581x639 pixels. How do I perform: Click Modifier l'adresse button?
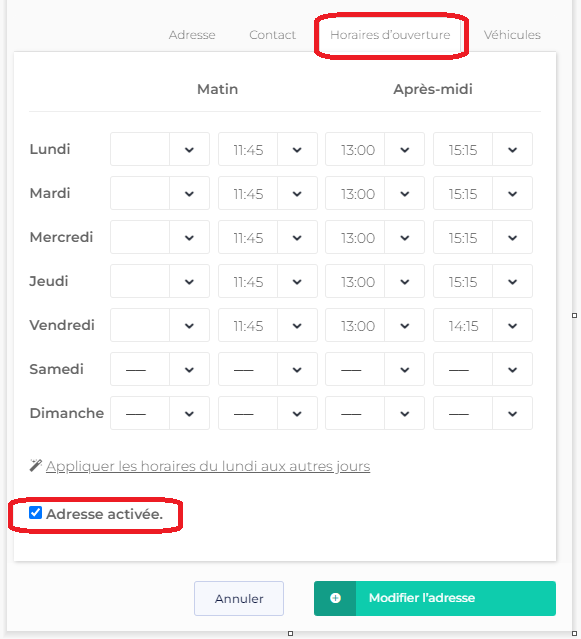435,598
